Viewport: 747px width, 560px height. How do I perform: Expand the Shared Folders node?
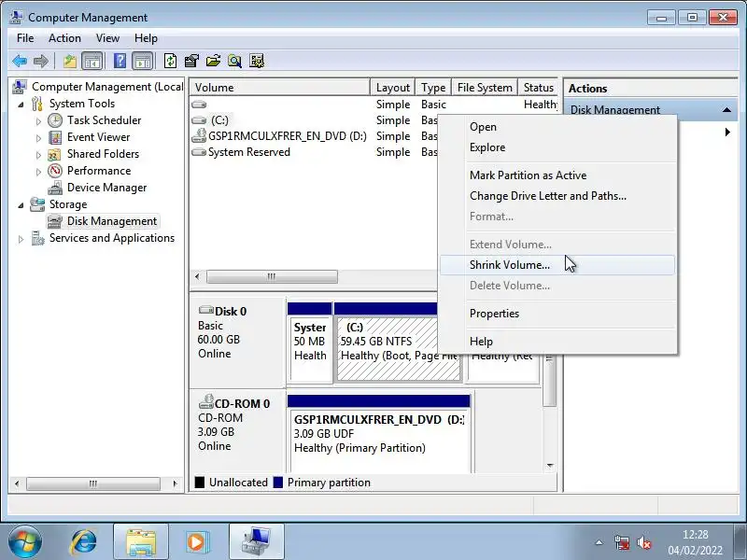(x=38, y=155)
